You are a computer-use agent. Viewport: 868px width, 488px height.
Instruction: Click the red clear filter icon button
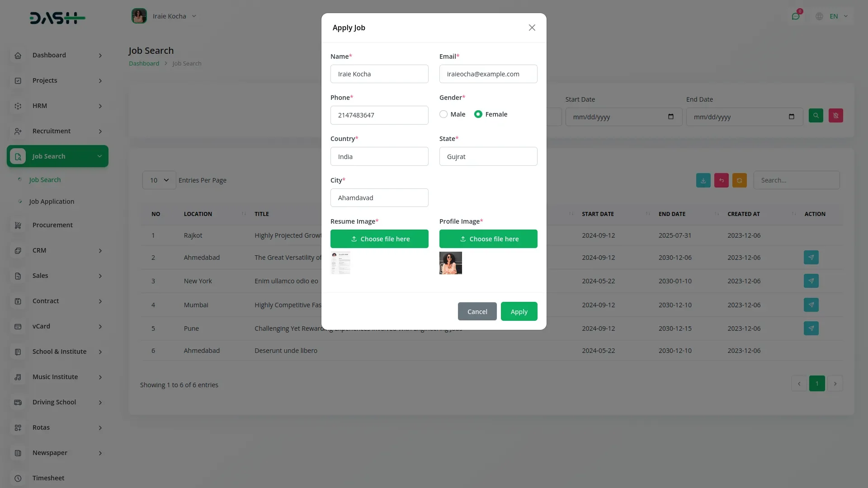pyautogui.click(x=835, y=116)
